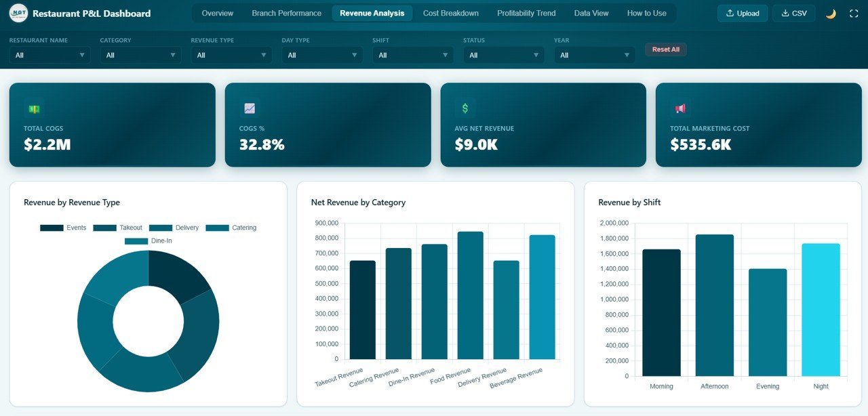Click the Catering legend color swatch
Image resolution: width=868 pixels, height=416 pixels.
point(216,228)
